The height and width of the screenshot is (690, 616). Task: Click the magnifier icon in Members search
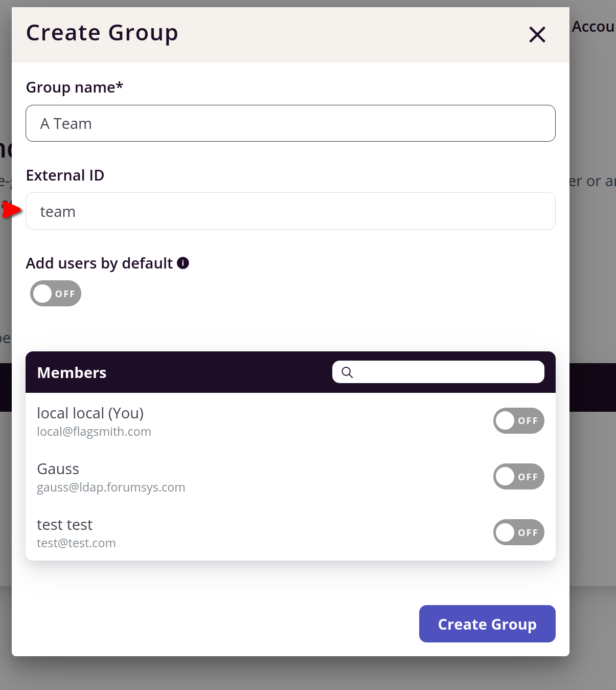tap(347, 372)
